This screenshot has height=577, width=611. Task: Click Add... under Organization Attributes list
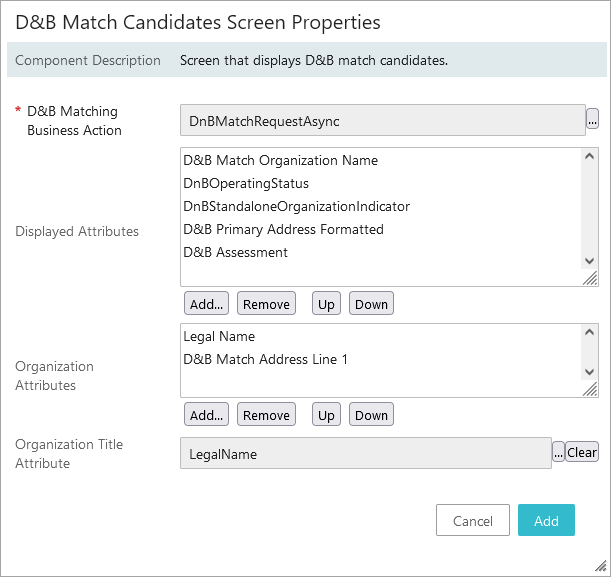click(x=207, y=415)
